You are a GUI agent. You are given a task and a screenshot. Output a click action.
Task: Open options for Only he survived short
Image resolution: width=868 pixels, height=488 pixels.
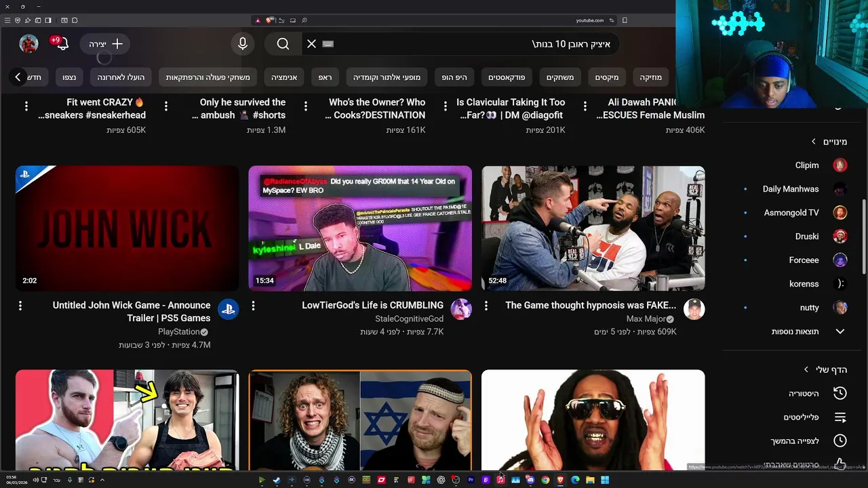[x=166, y=106]
